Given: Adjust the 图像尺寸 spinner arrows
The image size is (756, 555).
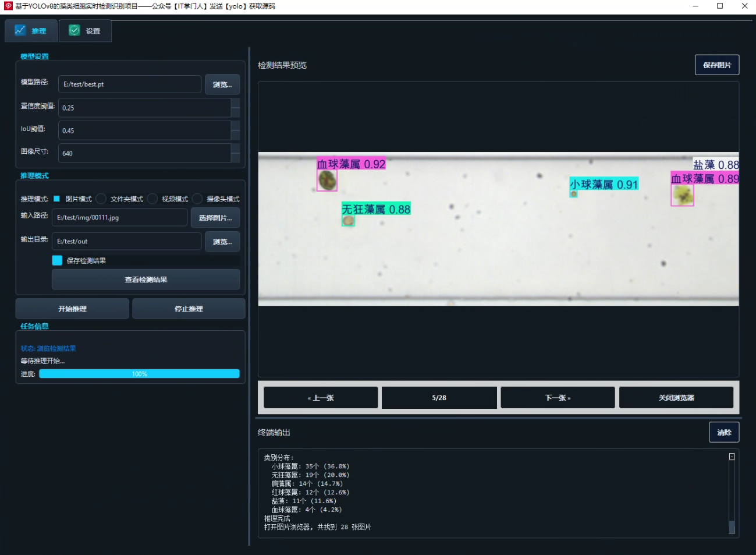Looking at the screenshot, I should [x=236, y=153].
